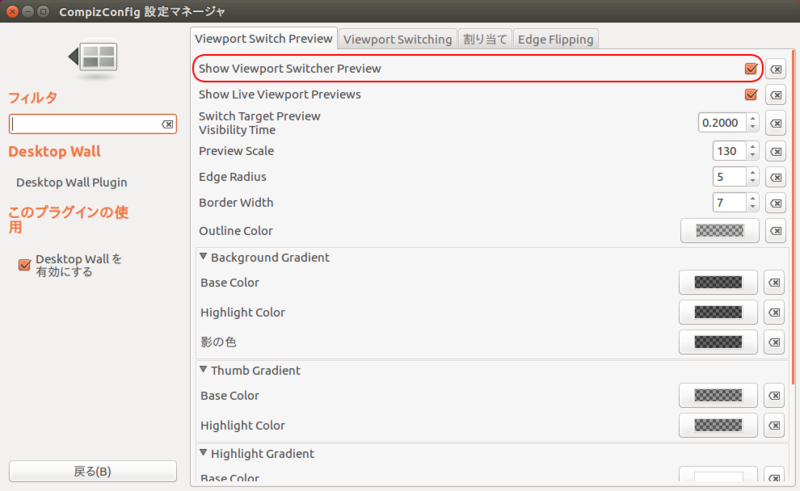Toggle Show Live Viewport Previews checkbox
Viewport: 800px width, 491px height.
751,94
